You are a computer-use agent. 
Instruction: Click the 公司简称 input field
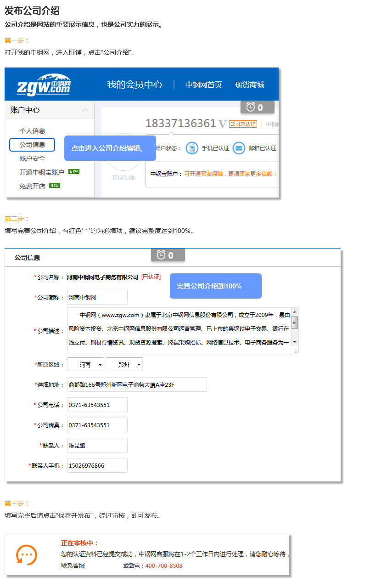[97, 297]
